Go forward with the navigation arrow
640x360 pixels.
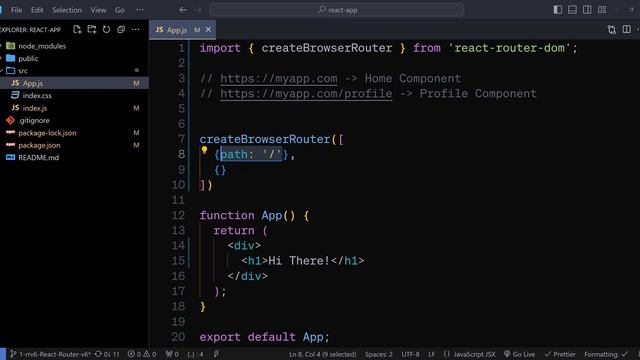(198, 10)
